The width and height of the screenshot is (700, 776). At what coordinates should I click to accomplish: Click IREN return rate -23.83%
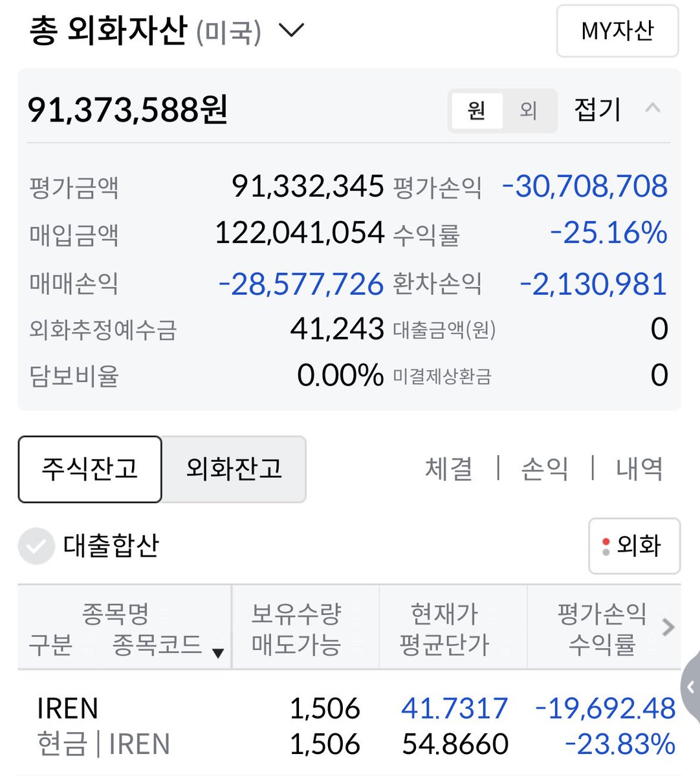[620, 744]
